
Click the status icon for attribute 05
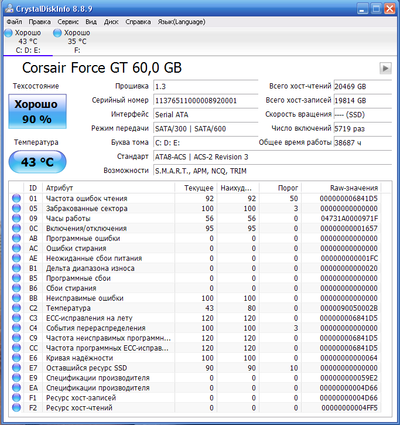pyautogui.click(x=16, y=208)
